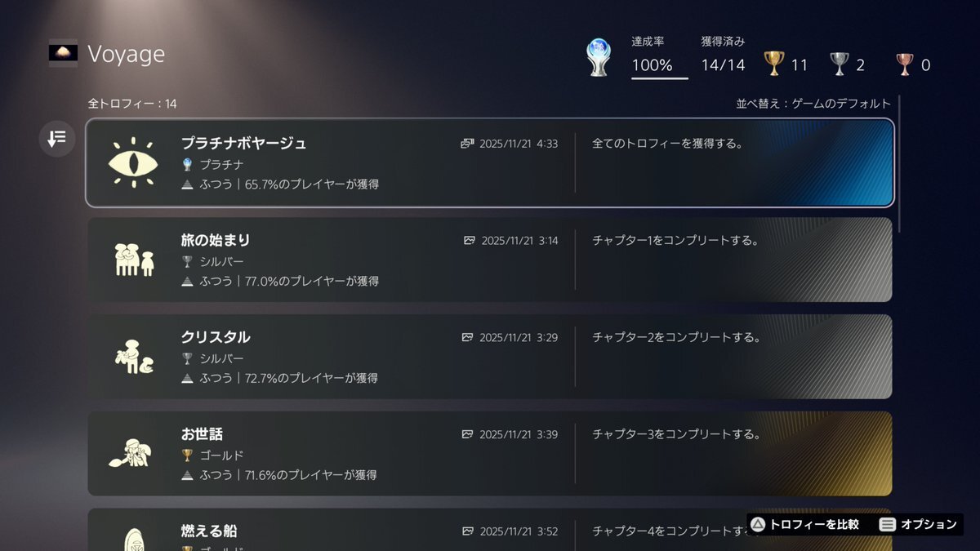The image size is (980, 551).
Task: Open media icon beside プラチナボヤージュ date
Action: click(x=467, y=144)
